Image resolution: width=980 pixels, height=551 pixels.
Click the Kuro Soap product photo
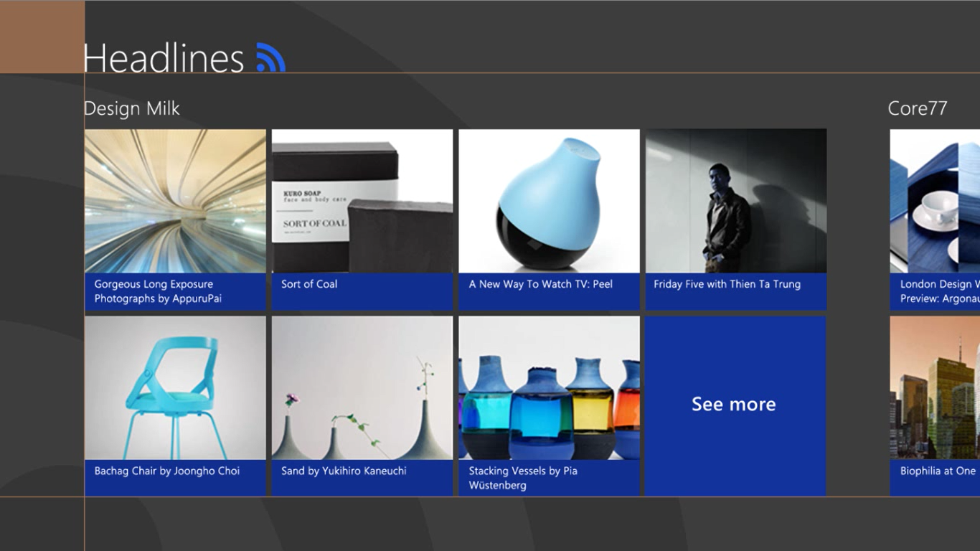[x=362, y=201]
